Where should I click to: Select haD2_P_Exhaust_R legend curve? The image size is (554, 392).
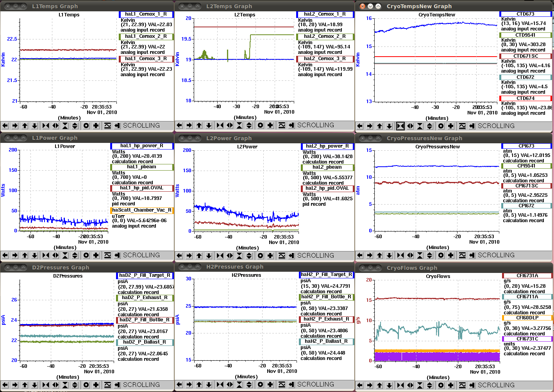click(145, 298)
